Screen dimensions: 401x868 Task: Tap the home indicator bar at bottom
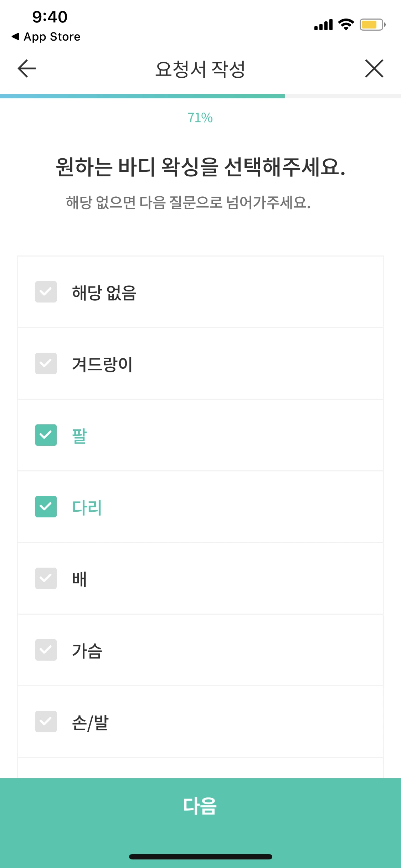coord(200,857)
